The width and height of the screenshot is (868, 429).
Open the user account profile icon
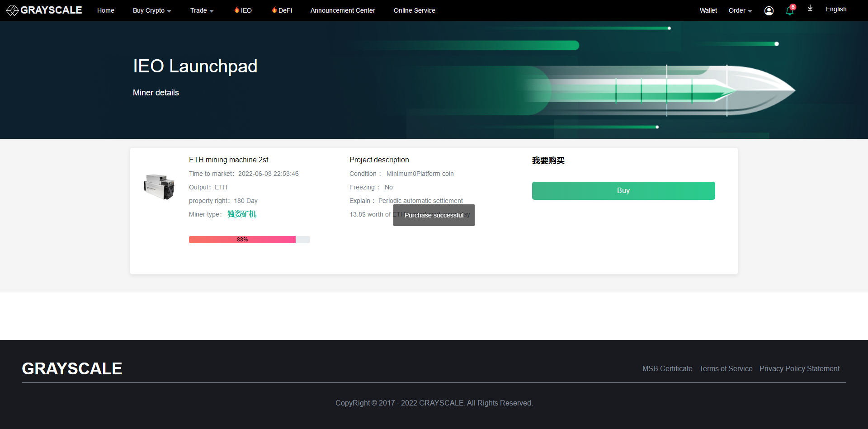(769, 10)
